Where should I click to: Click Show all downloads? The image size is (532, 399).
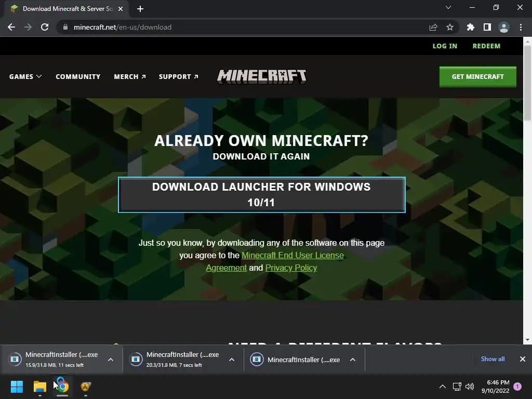click(493, 359)
